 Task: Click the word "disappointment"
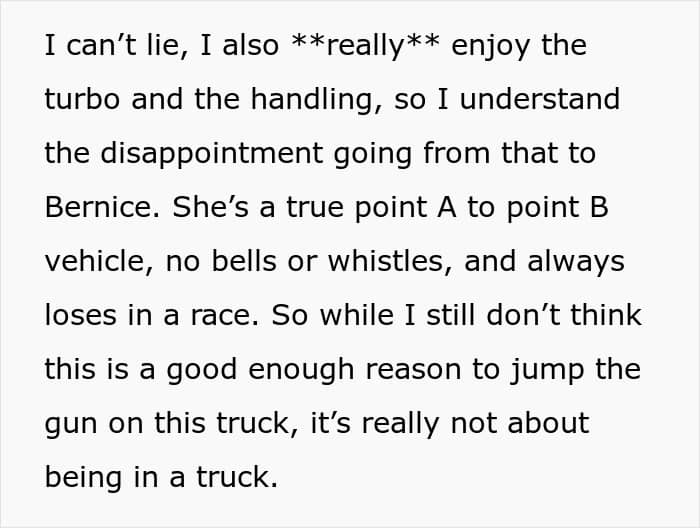[x=211, y=155]
